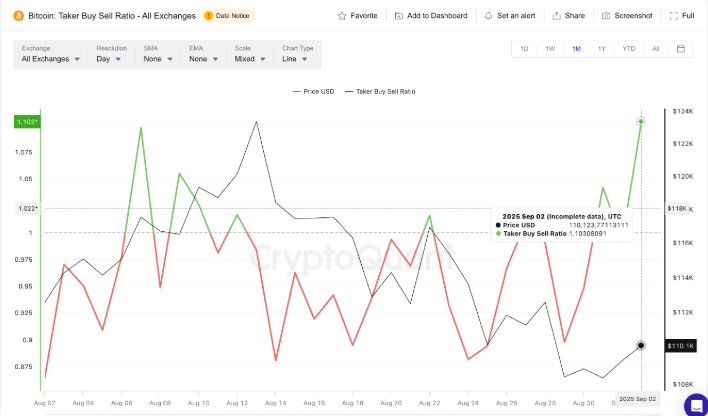Open the Data Notice badge
Viewport: 708px width, 416px height.
click(228, 16)
